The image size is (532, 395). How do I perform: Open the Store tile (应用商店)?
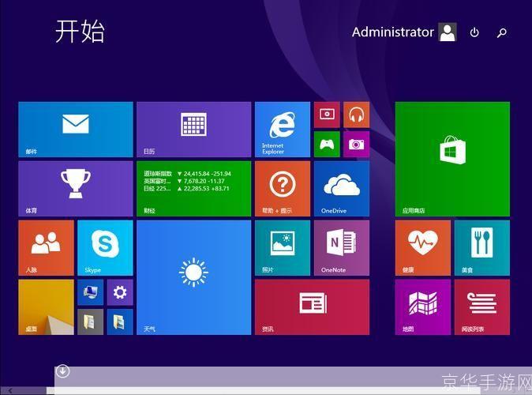[452, 159]
